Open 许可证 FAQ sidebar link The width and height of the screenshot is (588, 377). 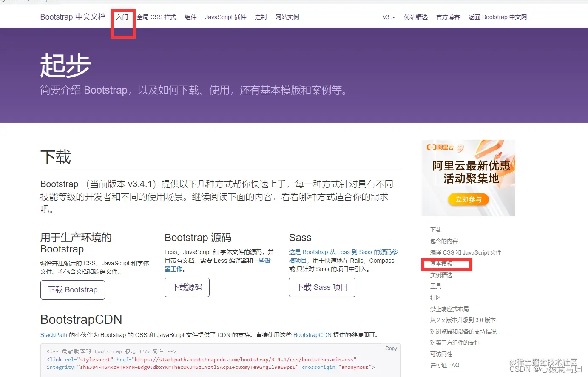coord(445,365)
